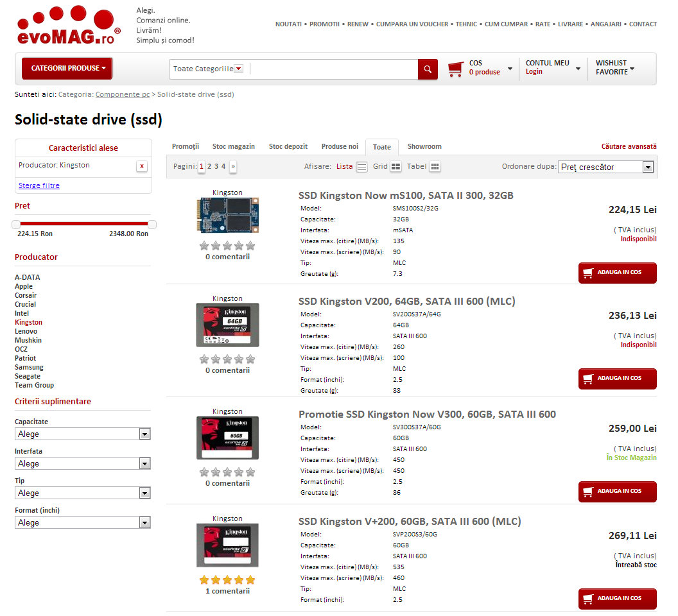Select the Toate tab
The width and height of the screenshot is (678, 616).
pos(382,147)
